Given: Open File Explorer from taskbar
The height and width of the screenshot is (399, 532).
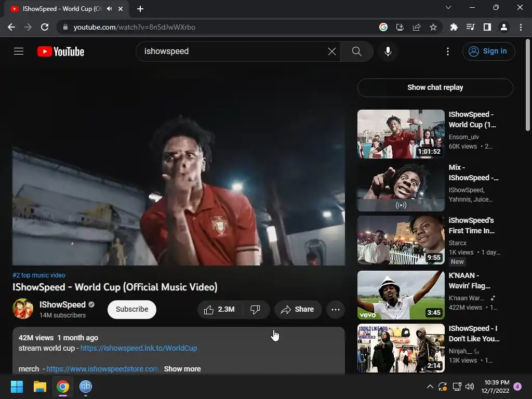Looking at the screenshot, I should [39, 387].
